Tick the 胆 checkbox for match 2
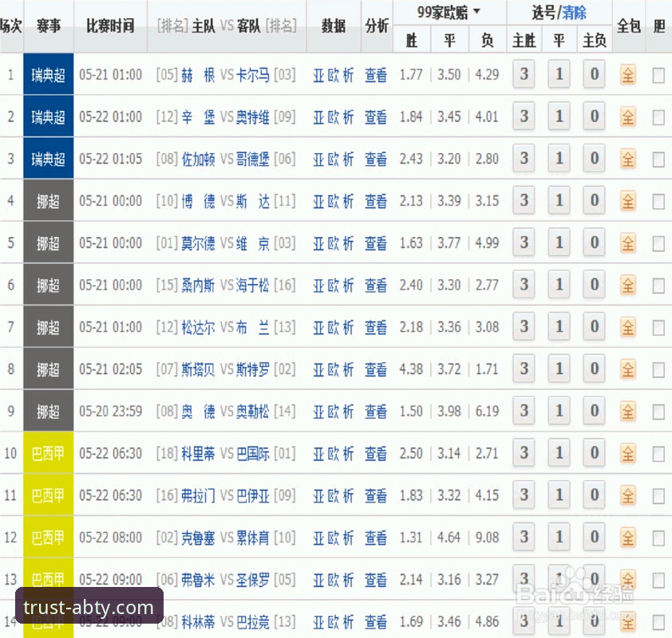The image size is (672, 638). pos(658,118)
